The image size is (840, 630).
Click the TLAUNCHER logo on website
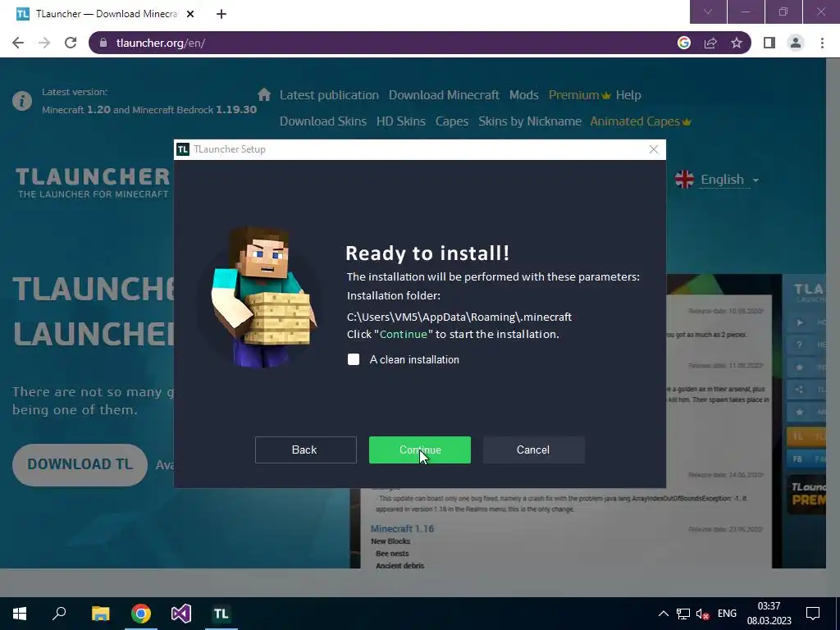coord(93,183)
